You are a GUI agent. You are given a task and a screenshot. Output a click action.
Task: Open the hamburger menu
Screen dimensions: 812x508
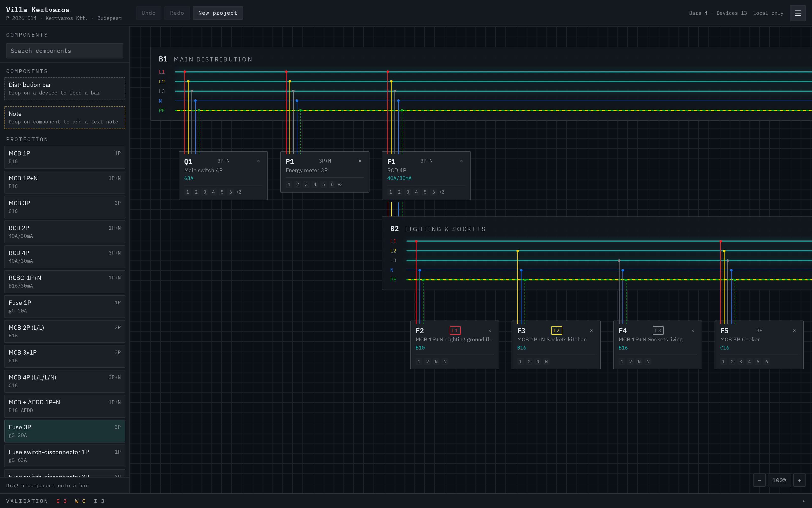click(x=798, y=13)
